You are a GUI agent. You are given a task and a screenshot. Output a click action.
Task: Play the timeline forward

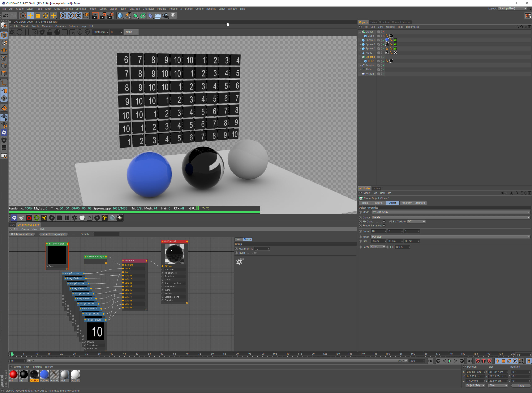[x=450, y=361]
